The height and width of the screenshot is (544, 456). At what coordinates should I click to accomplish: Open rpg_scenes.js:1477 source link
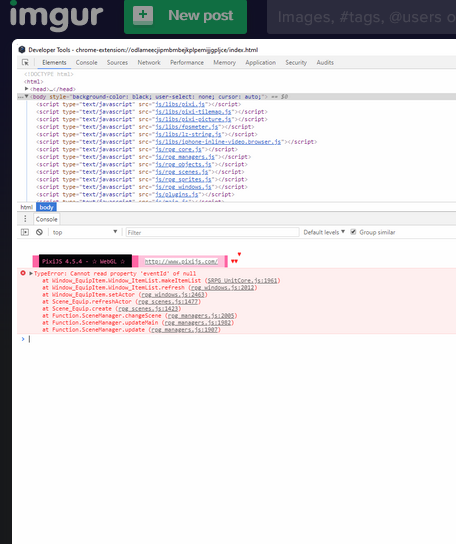168,301
